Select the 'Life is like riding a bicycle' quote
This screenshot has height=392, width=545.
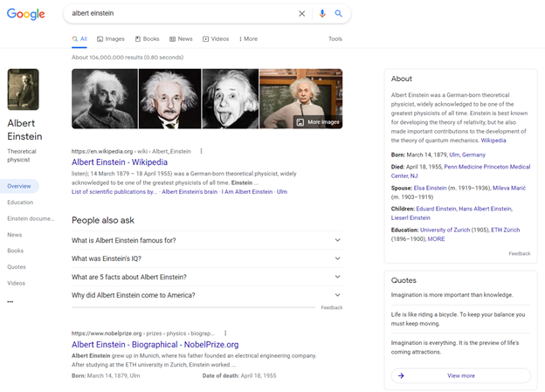pos(459,319)
